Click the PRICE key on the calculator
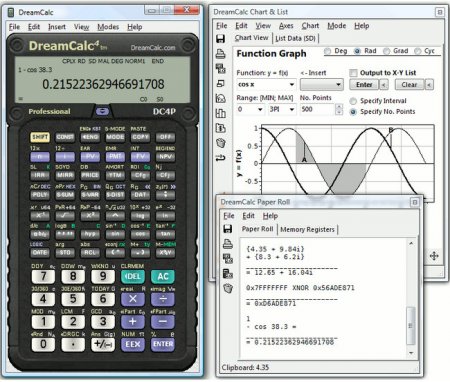Viewport: 450px width, 382px height. (x=90, y=175)
